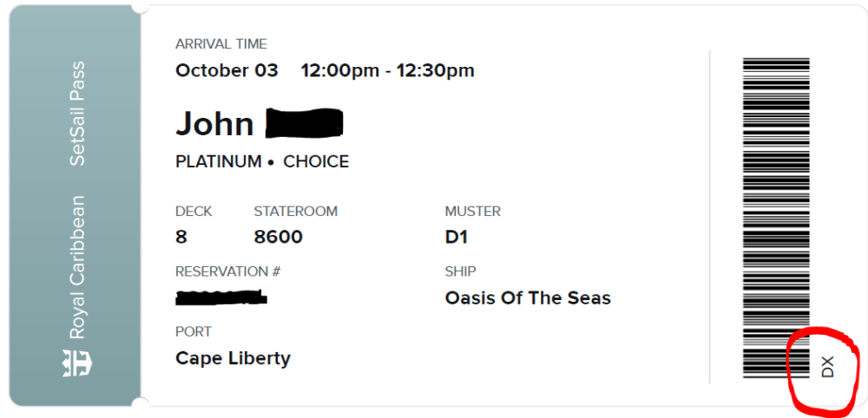This screenshot has height=418, width=868.
Task: Click the blacked-out last name
Action: [304, 124]
